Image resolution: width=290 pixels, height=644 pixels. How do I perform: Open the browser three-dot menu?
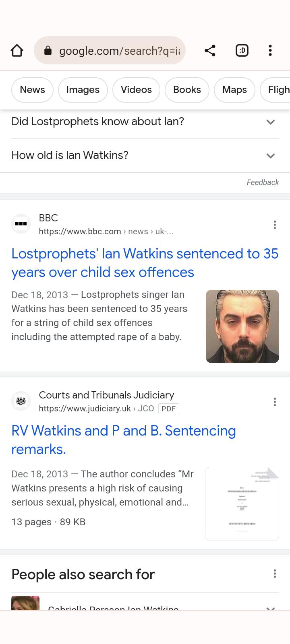coord(270,51)
